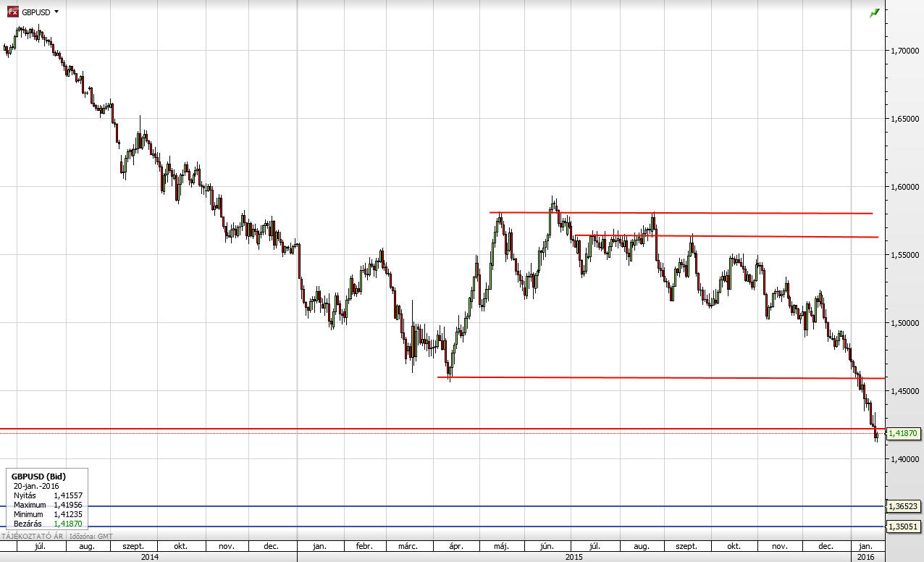924x562 pixels.
Task: Click the febr. month label on the time axis
Action: (x=364, y=546)
